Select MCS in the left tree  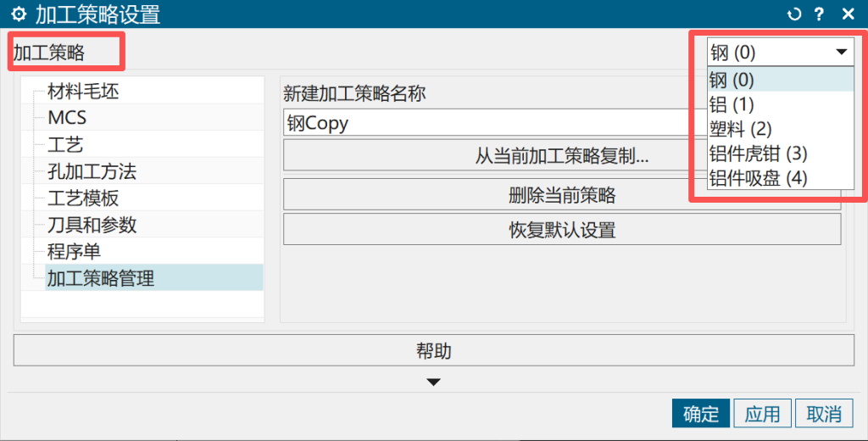coord(67,118)
